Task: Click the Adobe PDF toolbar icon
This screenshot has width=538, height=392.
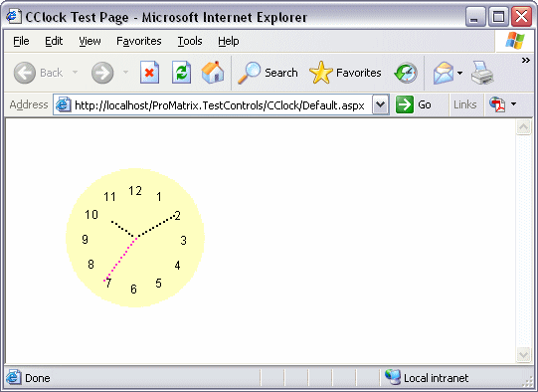Action: (497, 104)
